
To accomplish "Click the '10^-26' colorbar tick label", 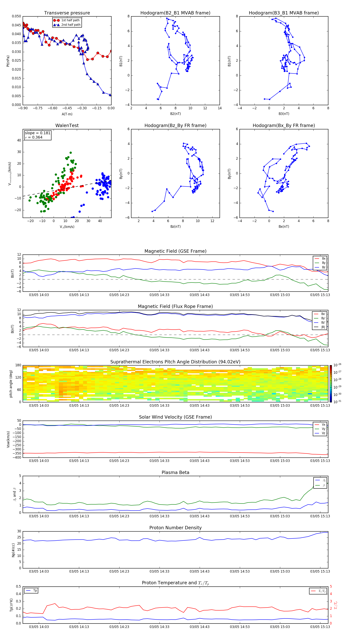I will pyautogui.click(x=337, y=365).
